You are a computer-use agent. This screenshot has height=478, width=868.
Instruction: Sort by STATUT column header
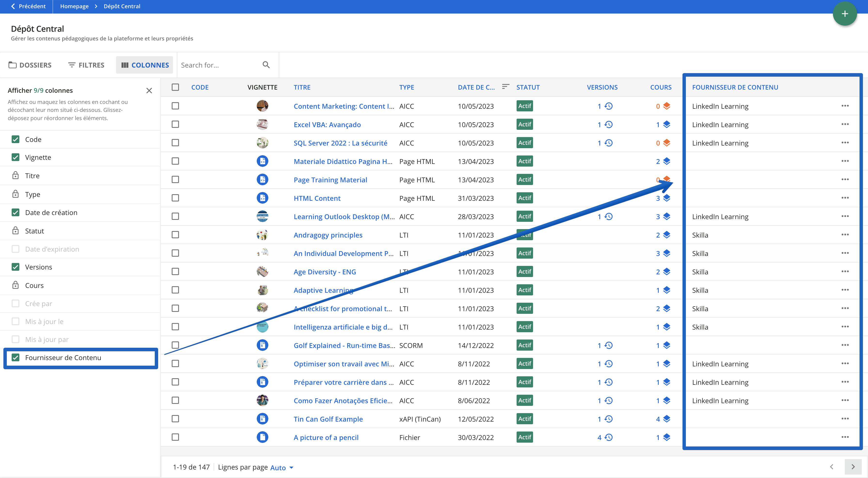528,87
